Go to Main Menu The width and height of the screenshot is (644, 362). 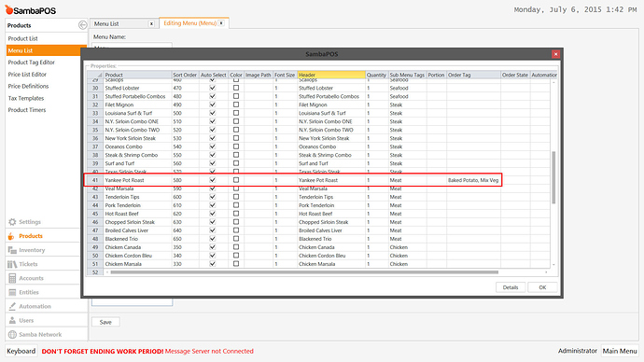(x=620, y=351)
